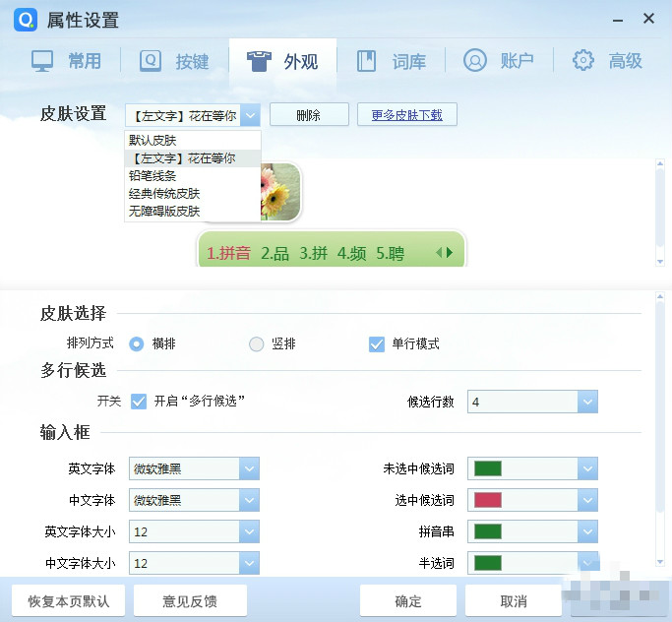The height and width of the screenshot is (622, 672).
Task: Choose 经典传统皮肤 skin option
Action: pos(193,193)
